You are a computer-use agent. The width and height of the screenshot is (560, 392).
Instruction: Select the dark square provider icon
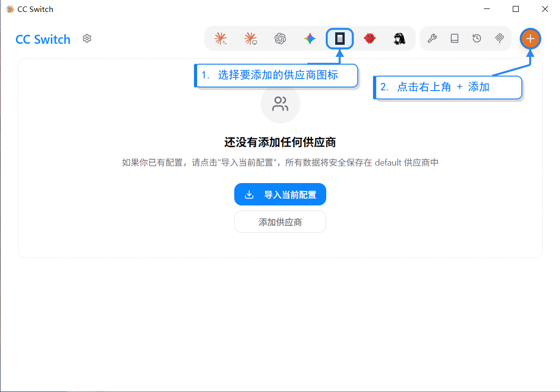[340, 38]
